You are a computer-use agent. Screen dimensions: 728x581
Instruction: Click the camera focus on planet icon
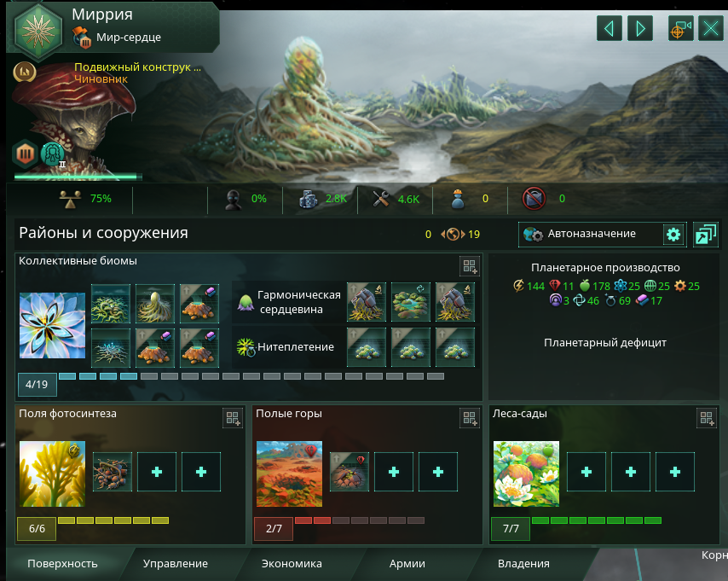680,28
